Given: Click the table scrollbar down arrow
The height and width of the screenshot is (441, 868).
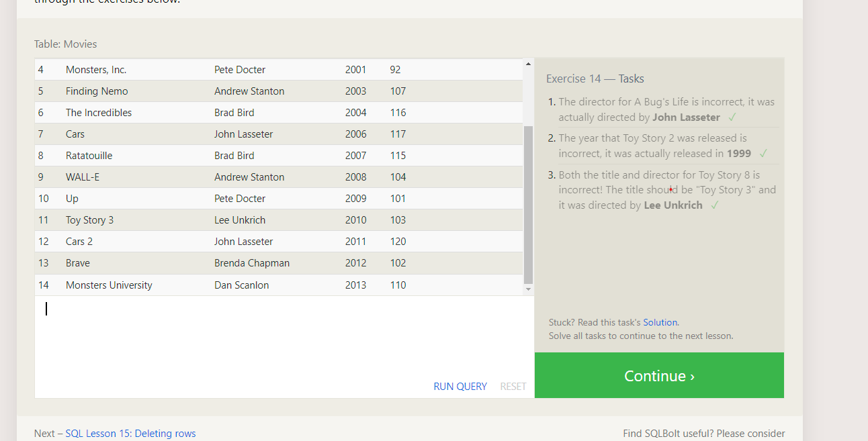Looking at the screenshot, I should point(528,289).
